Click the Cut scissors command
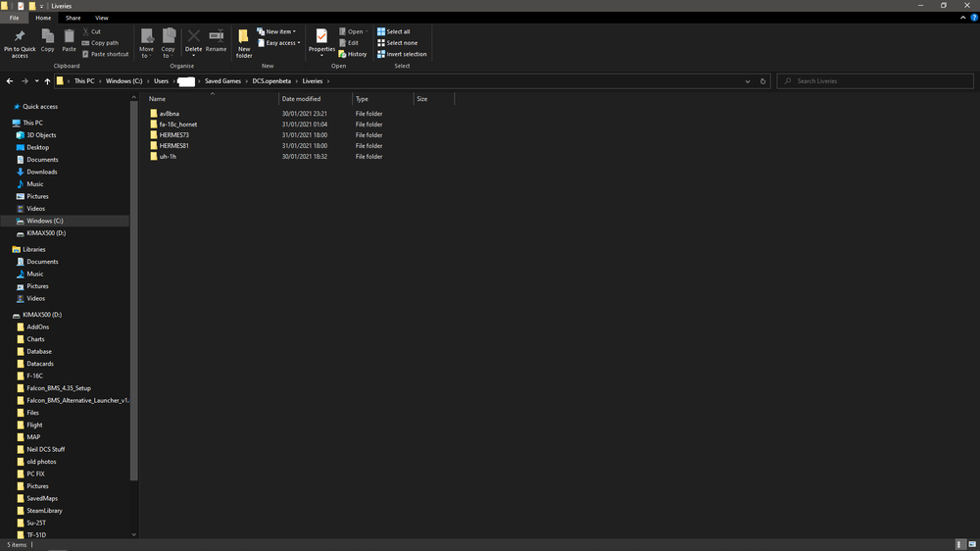This screenshot has width=980, height=551. click(x=91, y=31)
